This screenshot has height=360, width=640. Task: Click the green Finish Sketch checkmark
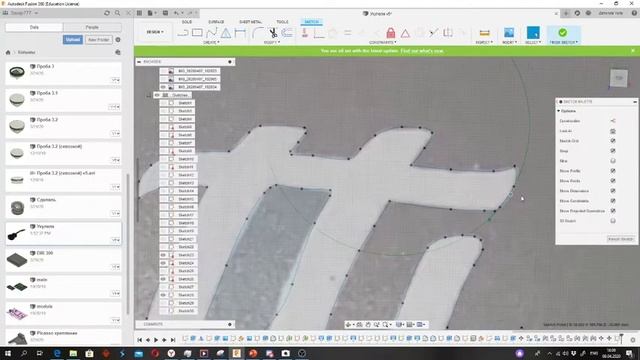click(562, 32)
